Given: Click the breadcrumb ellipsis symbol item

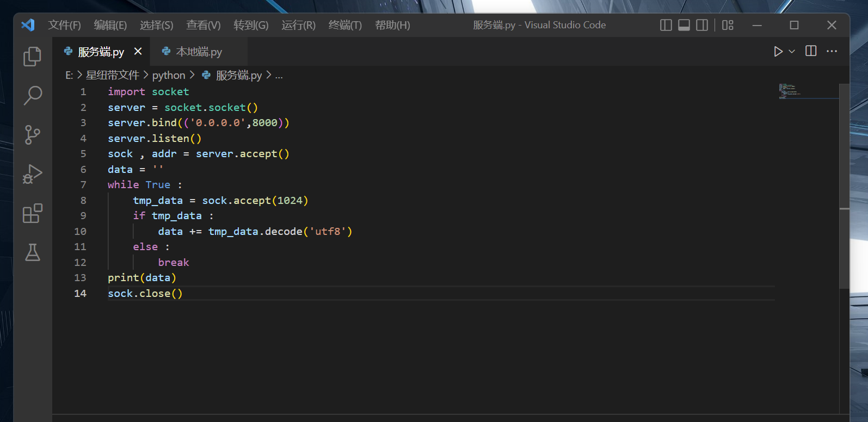Looking at the screenshot, I should [279, 75].
